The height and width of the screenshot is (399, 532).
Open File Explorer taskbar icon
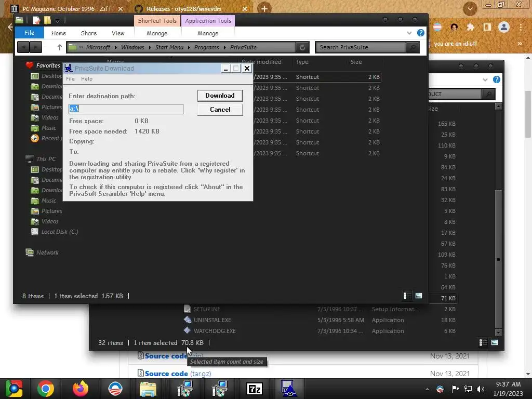pos(148,389)
